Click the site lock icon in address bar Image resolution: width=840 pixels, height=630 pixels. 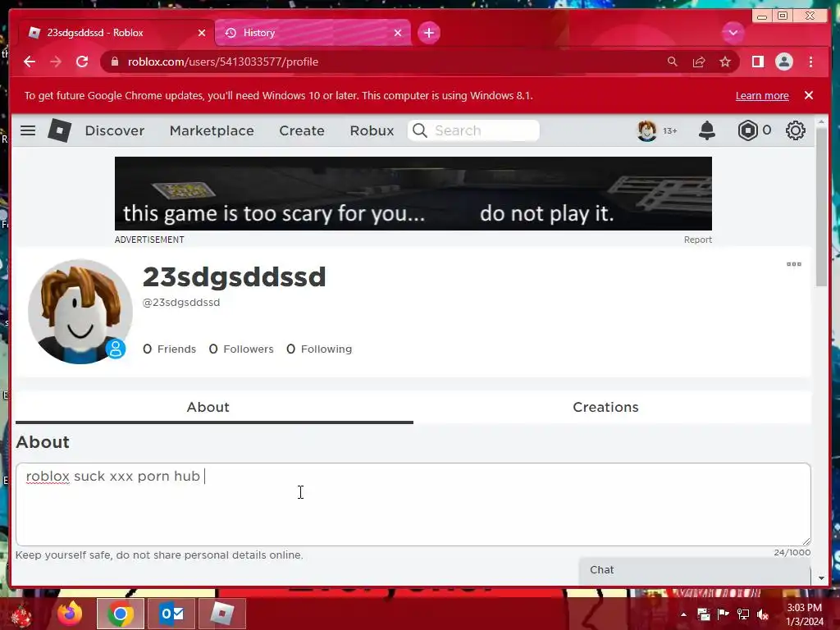(x=114, y=62)
